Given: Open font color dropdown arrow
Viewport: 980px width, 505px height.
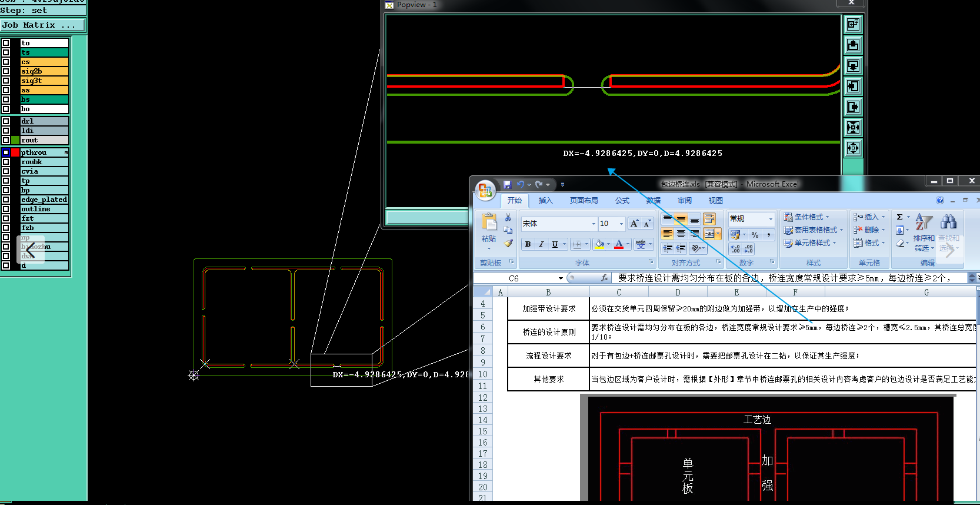Looking at the screenshot, I should coord(628,244).
